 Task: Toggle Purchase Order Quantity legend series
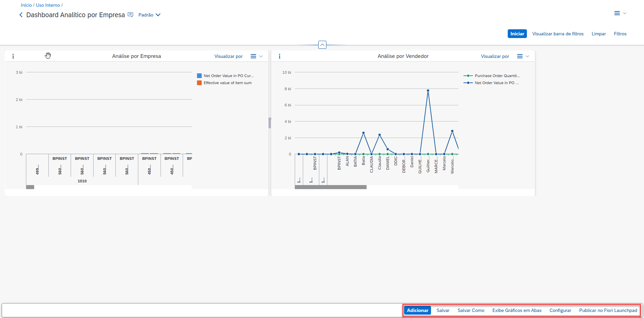(x=497, y=76)
